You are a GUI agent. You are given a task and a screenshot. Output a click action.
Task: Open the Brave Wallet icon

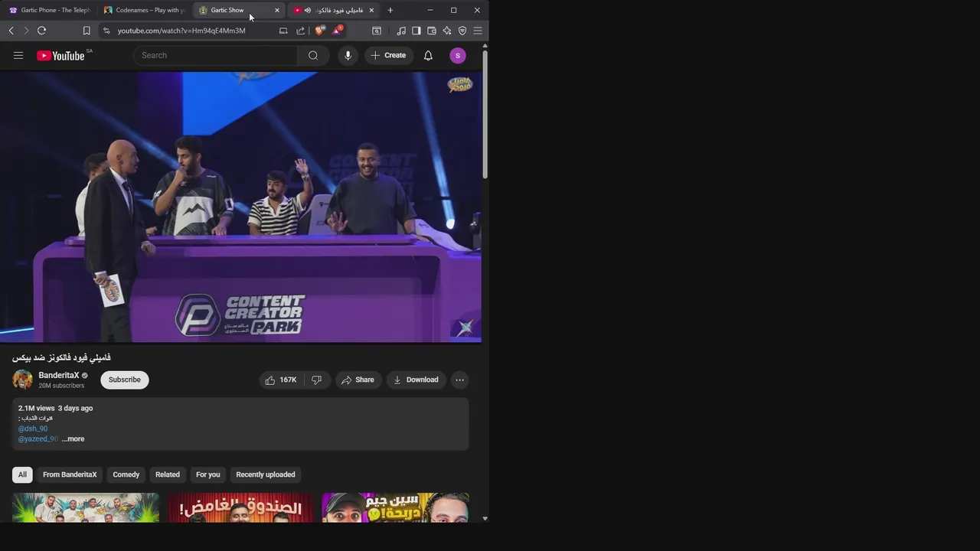click(x=432, y=31)
